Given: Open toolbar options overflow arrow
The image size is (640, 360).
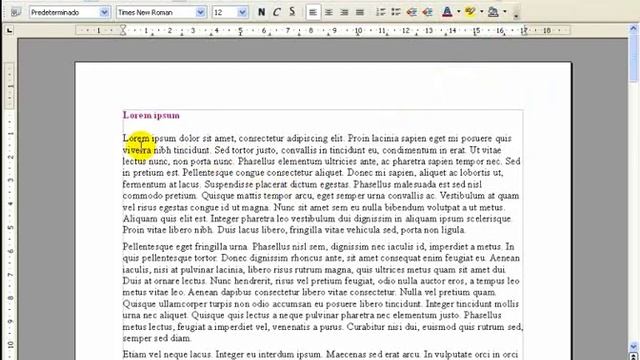Looking at the screenshot, I should click(516, 16).
